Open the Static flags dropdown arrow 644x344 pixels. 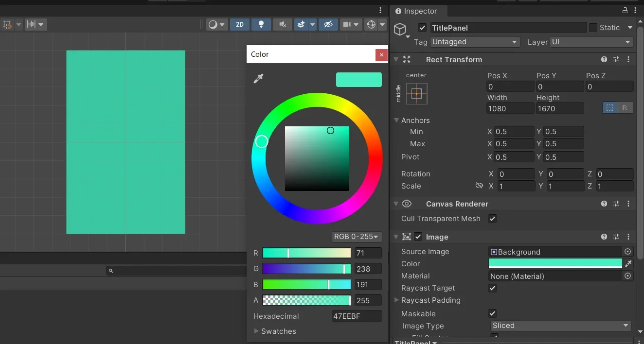click(x=630, y=28)
